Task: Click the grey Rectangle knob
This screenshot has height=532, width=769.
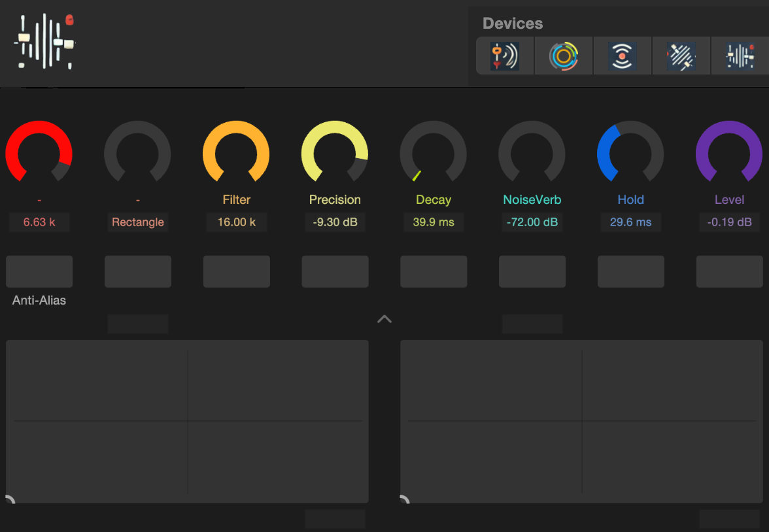Action: [x=137, y=152]
